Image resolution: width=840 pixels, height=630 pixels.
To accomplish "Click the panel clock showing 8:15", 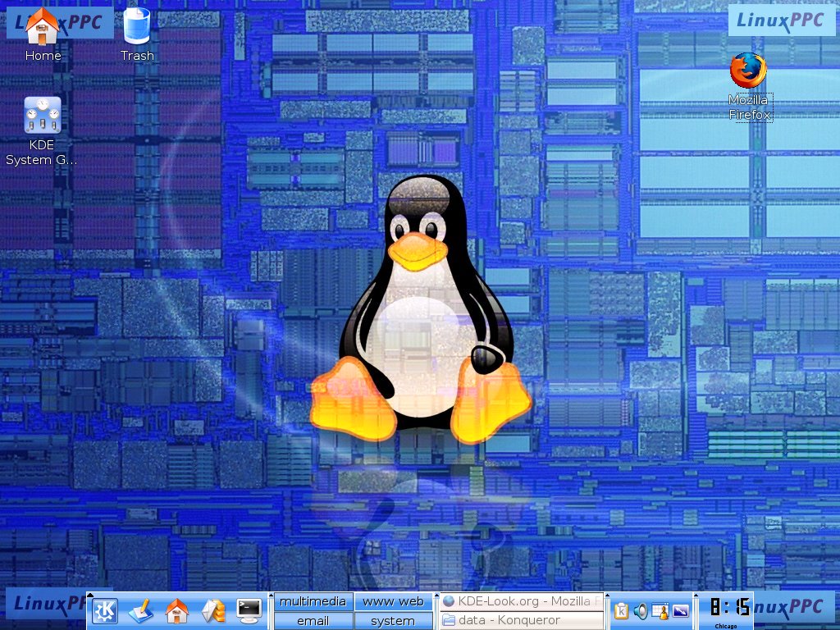I will coord(729,607).
